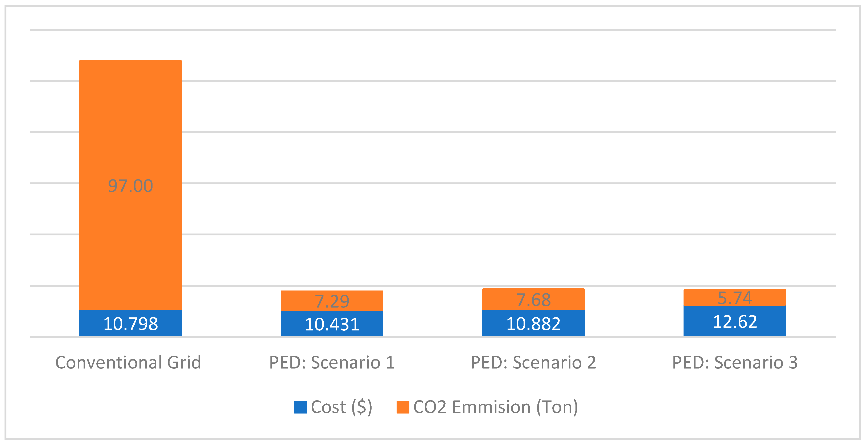Select the blue 10.882 bar segment

click(x=533, y=323)
